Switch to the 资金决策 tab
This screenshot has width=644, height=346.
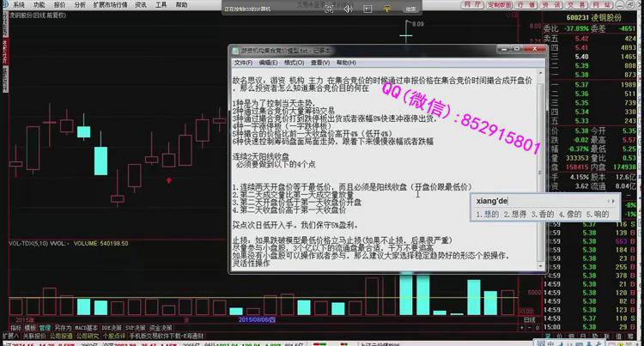pyautogui.click(x=161, y=327)
